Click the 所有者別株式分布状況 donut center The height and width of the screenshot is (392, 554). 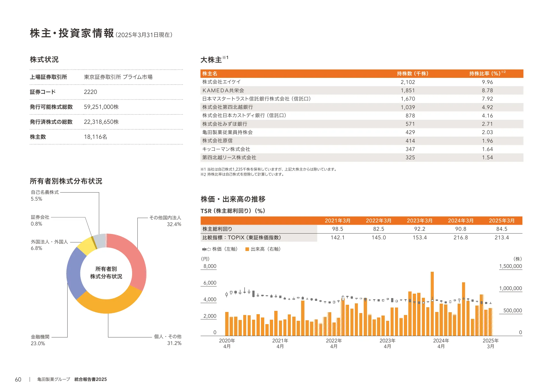107,273
